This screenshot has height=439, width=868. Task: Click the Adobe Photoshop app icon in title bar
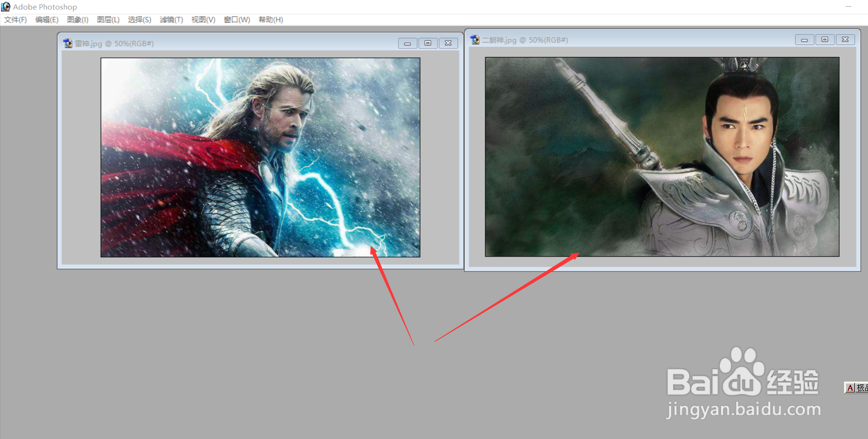(6, 7)
